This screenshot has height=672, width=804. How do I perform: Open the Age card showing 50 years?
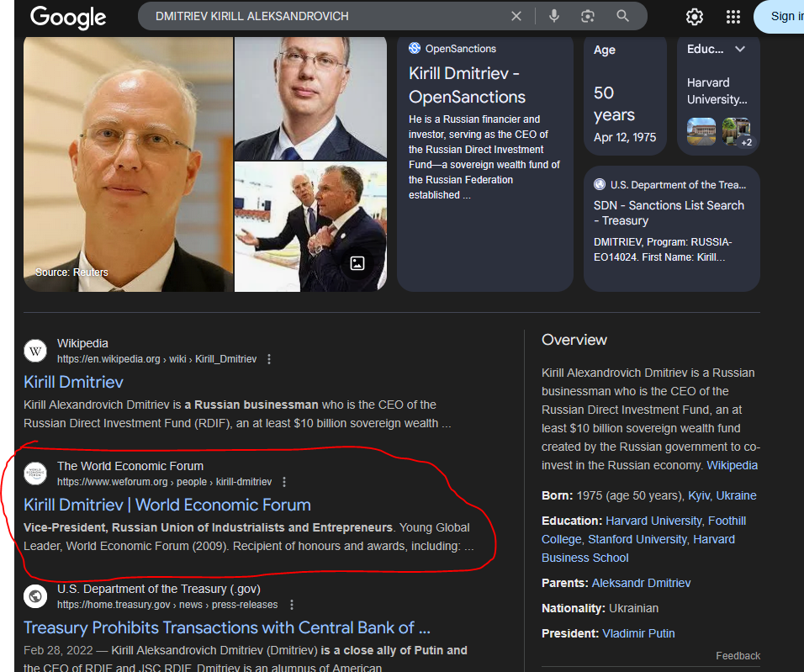625,95
